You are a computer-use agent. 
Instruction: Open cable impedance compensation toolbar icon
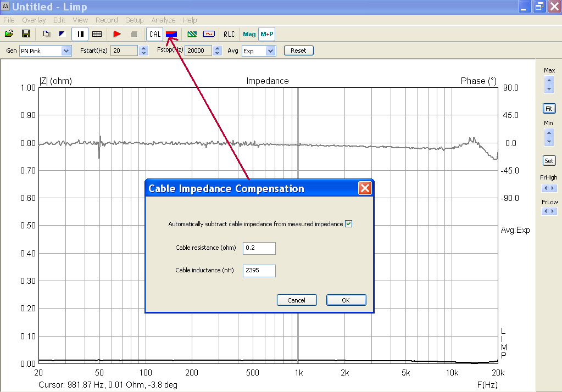171,34
